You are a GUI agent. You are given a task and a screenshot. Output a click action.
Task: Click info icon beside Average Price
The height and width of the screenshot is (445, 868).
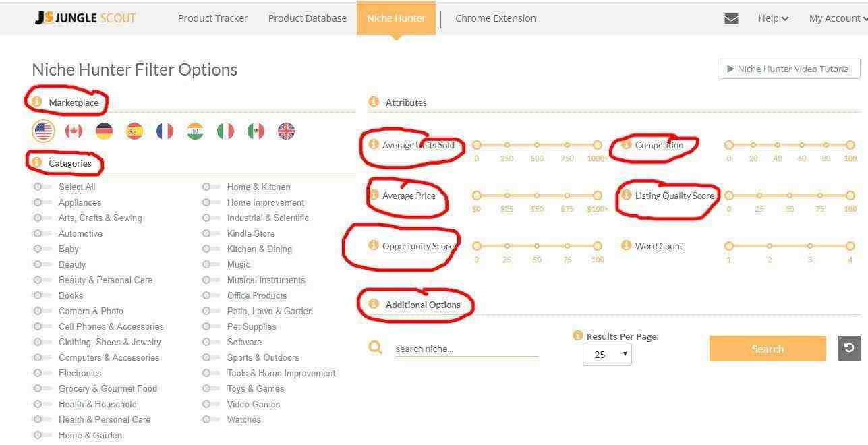coord(373,195)
